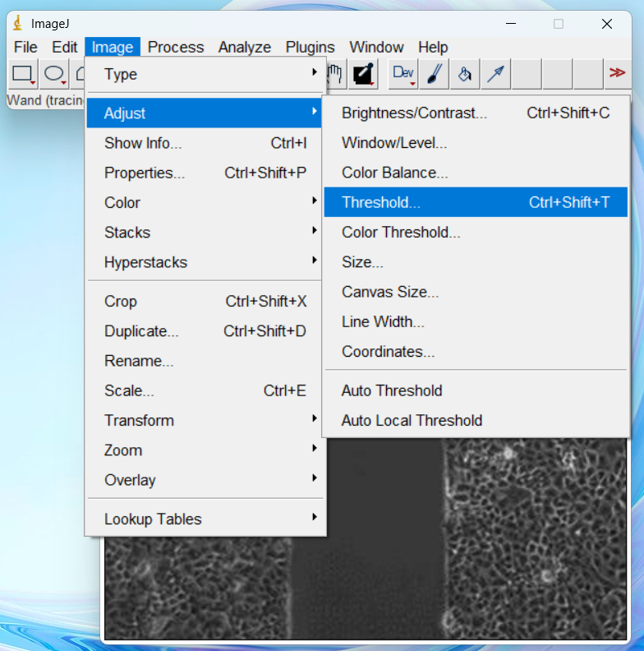Close the ImageJ window
This screenshot has width=644, height=651.
point(607,24)
